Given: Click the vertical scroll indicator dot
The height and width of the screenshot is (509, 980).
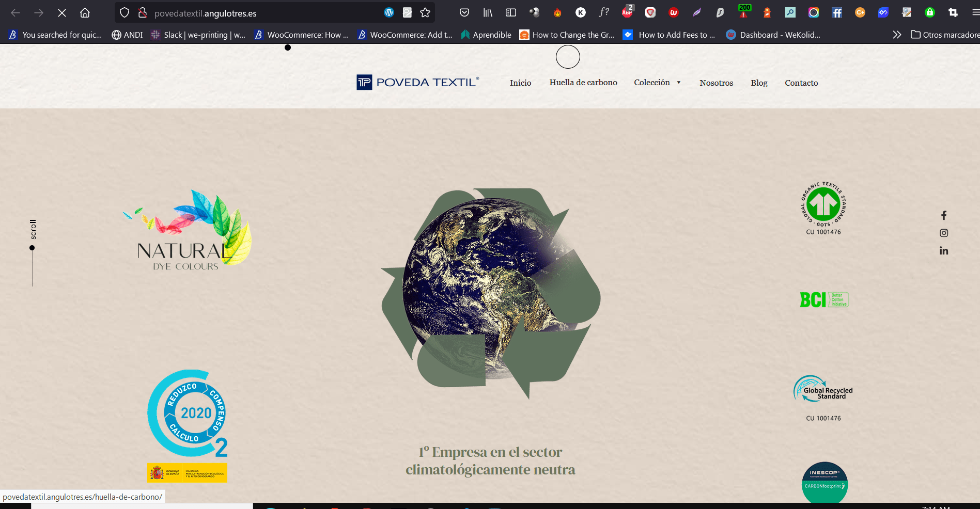Looking at the screenshot, I should (x=32, y=248).
